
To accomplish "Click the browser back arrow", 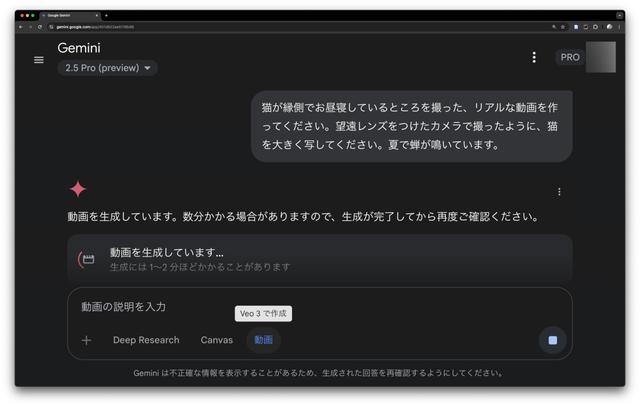I will tap(21, 27).
